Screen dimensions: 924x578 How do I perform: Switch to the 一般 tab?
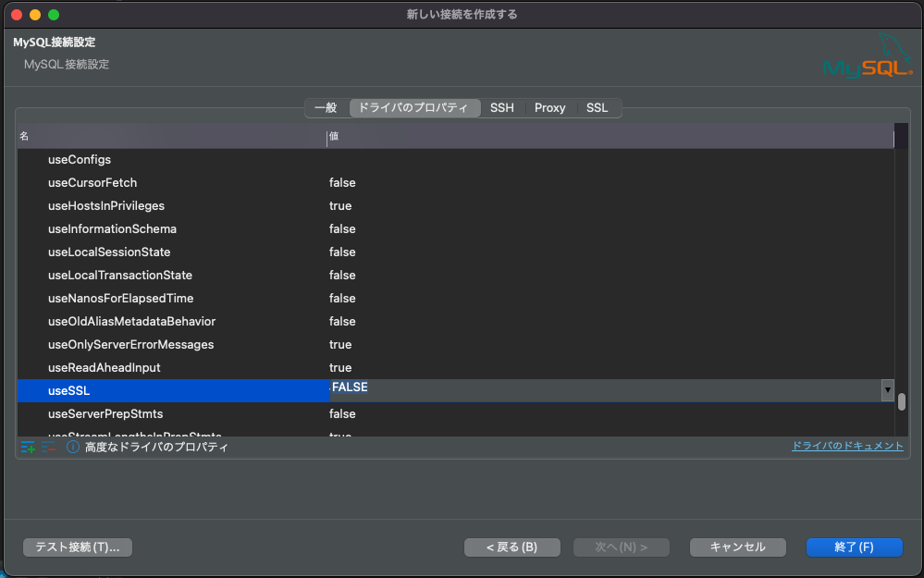point(326,107)
